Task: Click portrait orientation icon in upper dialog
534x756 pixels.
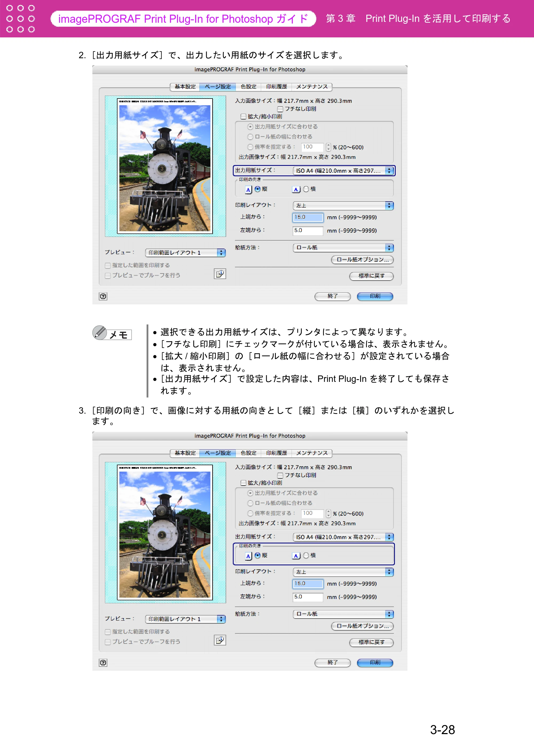Action: point(249,189)
